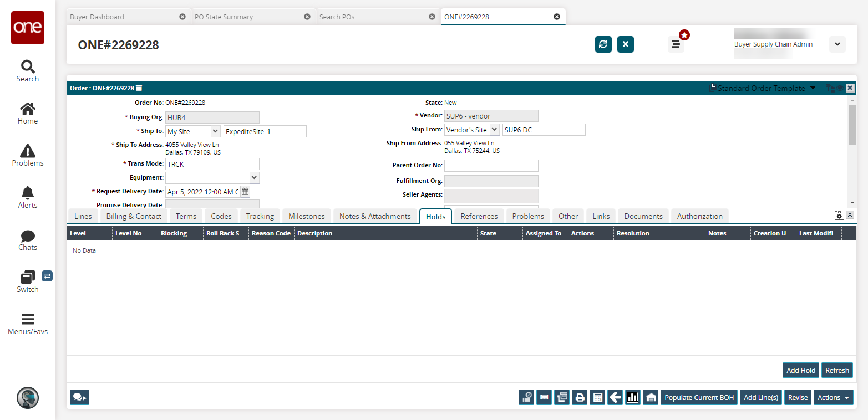Expand the user profile dropdown chevron

click(x=837, y=44)
